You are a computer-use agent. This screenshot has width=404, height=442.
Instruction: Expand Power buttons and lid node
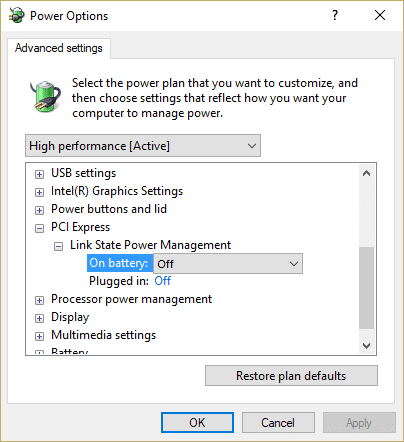[39, 210]
